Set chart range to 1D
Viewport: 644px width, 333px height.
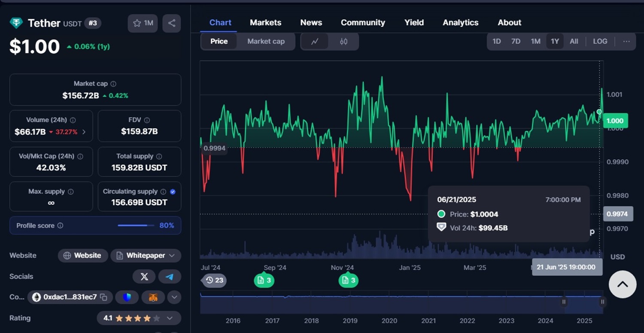coord(497,42)
